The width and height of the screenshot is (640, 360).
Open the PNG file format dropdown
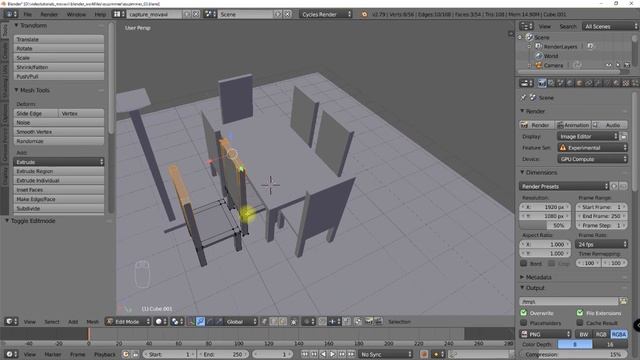(545, 334)
